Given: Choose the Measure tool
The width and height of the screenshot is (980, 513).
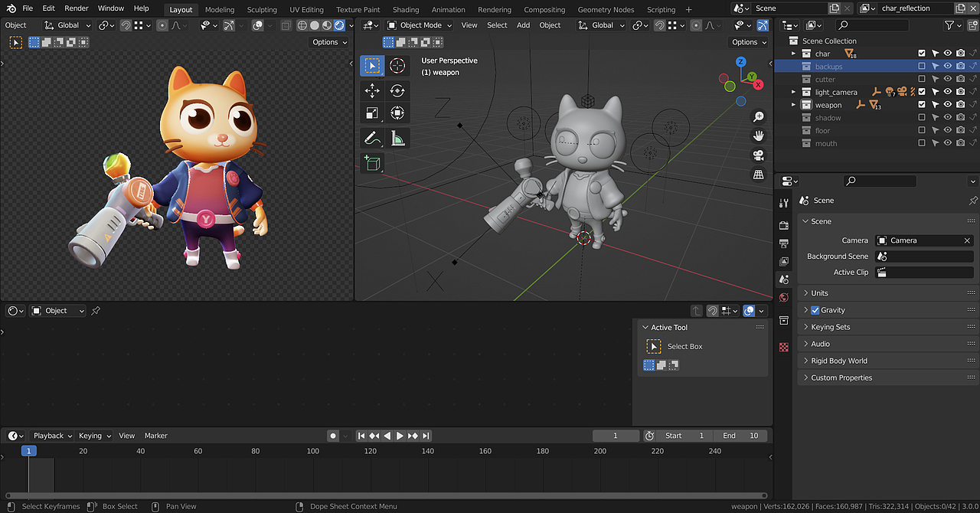Looking at the screenshot, I should [x=397, y=139].
